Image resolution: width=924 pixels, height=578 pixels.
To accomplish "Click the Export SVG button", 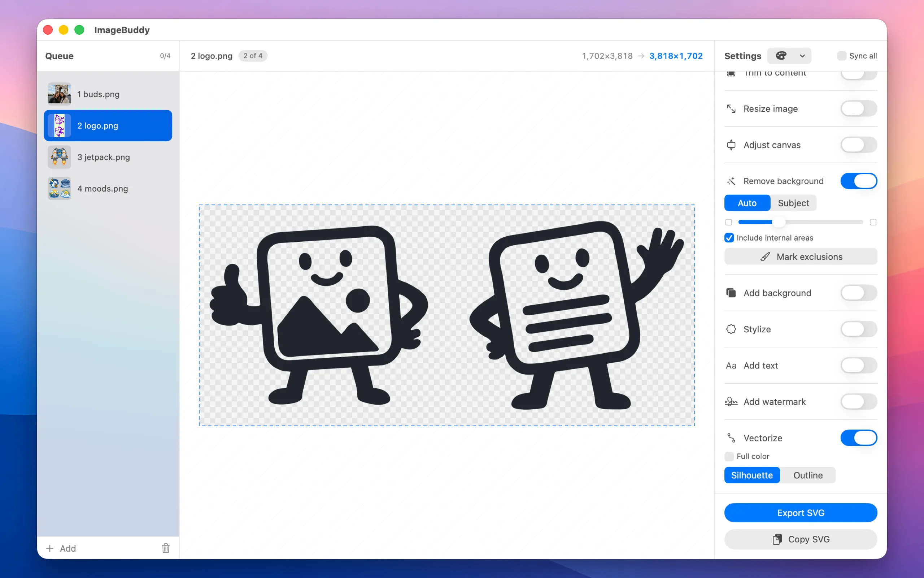I will tap(800, 513).
